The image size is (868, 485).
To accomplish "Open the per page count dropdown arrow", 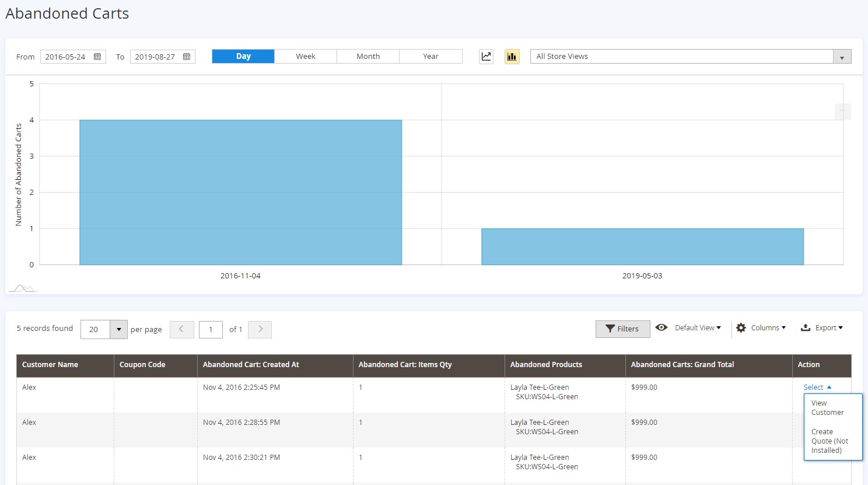I will pos(118,329).
